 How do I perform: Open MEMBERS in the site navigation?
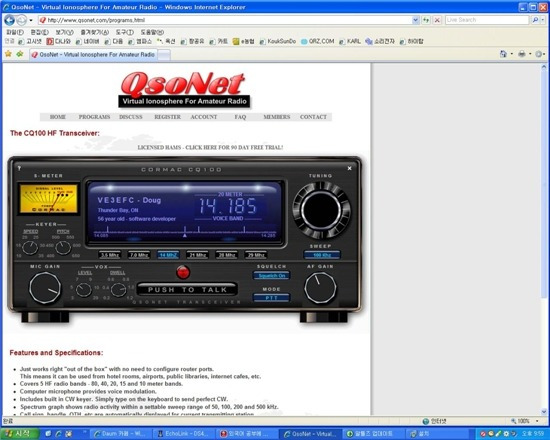[x=277, y=117]
